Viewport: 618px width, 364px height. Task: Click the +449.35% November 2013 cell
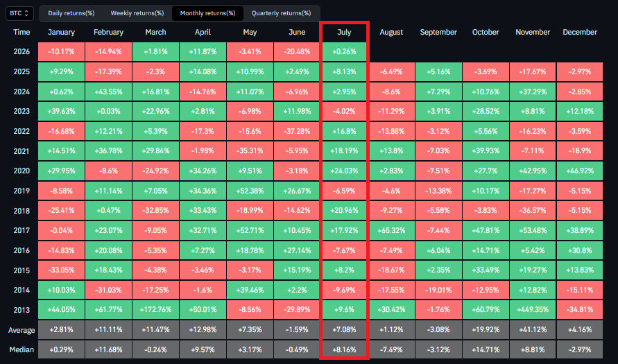point(533,310)
